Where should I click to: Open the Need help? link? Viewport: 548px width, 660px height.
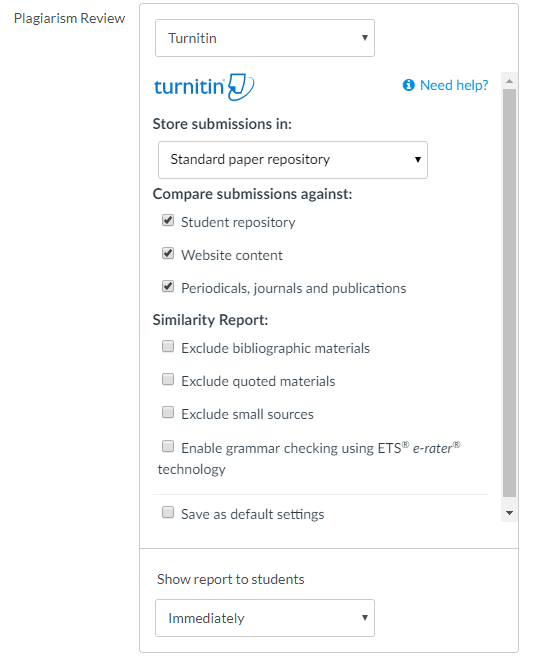pyautogui.click(x=454, y=85)
